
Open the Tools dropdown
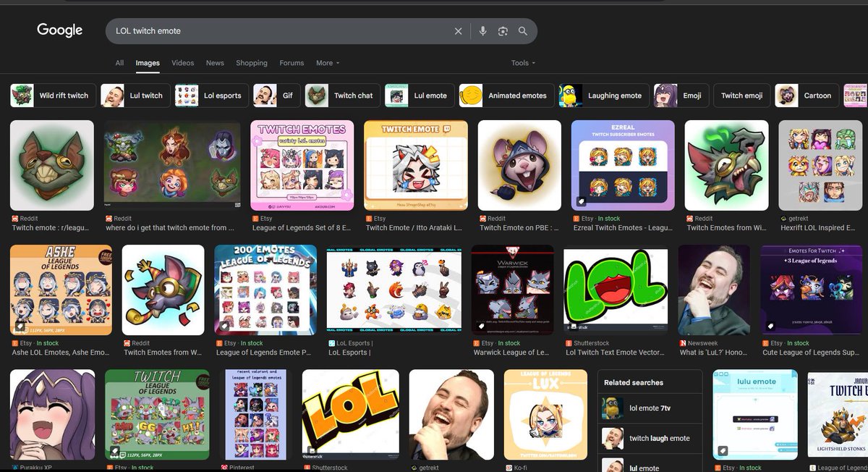tap(523, 63)
